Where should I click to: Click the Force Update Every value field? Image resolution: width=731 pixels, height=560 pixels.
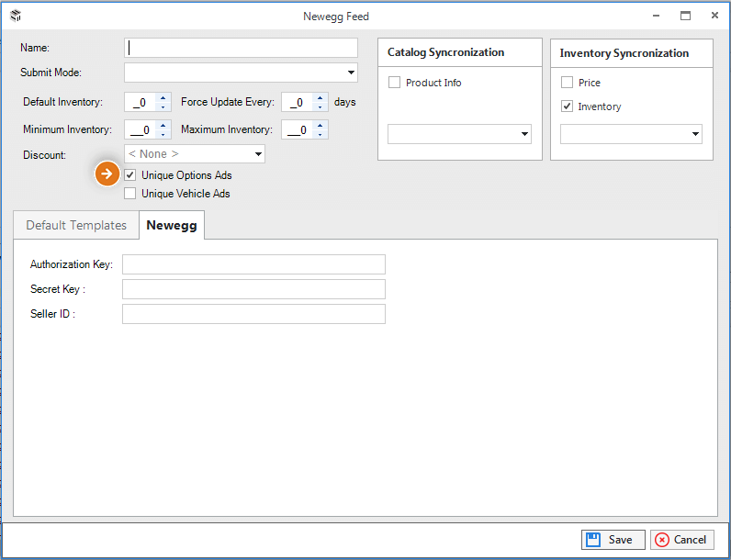298,102
